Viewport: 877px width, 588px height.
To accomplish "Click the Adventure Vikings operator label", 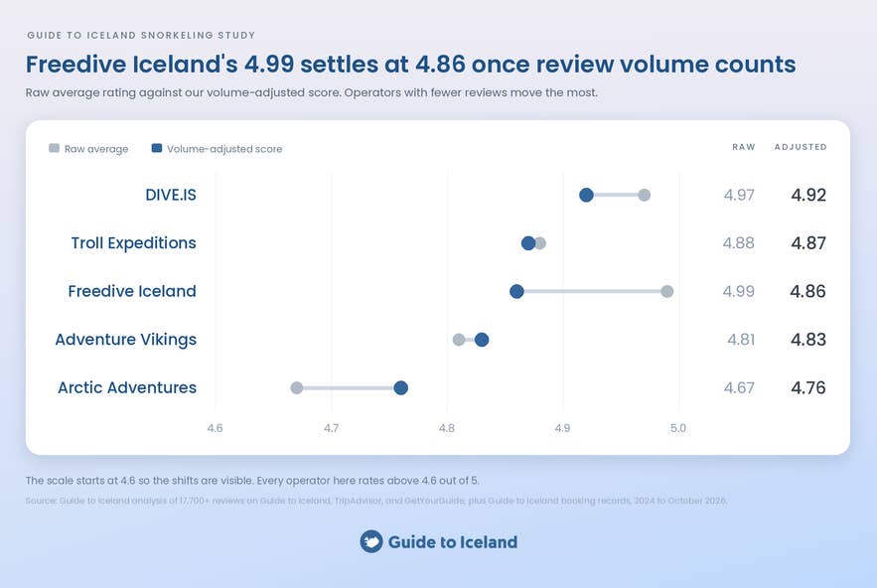I will pyautogui.click(x=126, y=340).
